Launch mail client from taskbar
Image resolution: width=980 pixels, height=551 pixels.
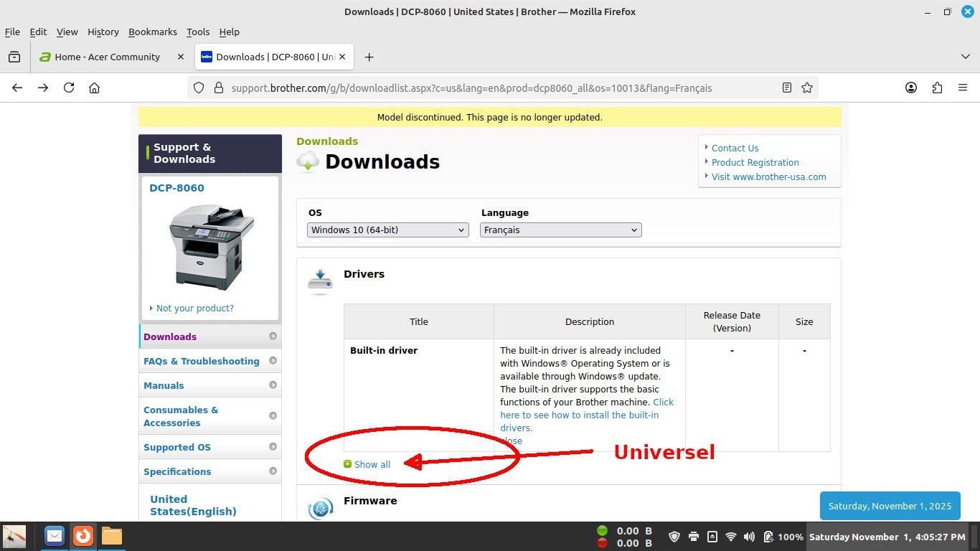tap(54, 536)
